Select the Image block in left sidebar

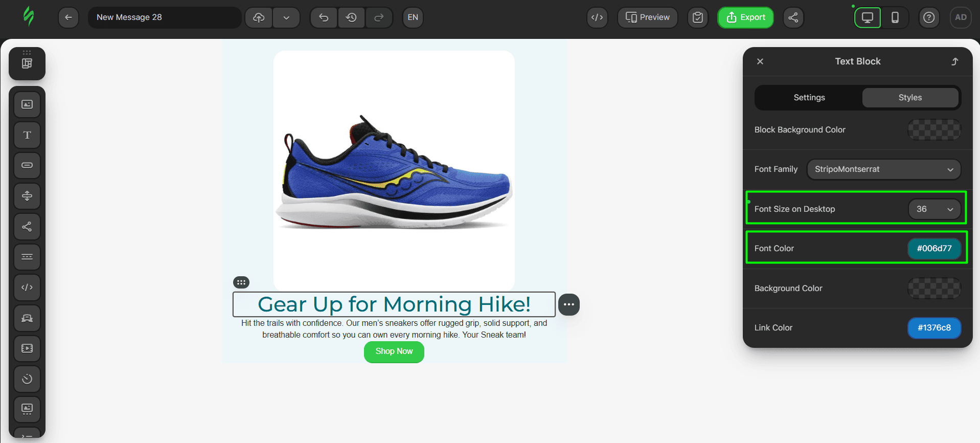coord(27,104)
